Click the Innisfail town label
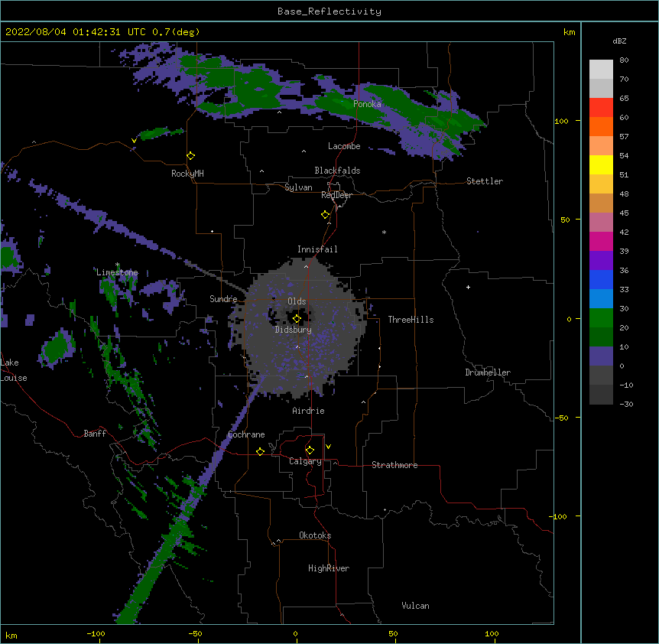659x644 pixels. pyautogui.click(x=317, y=249)
